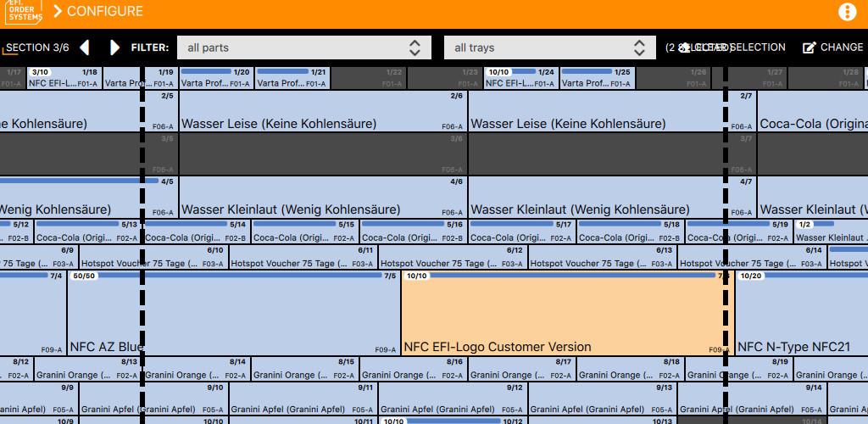Screen dimensions: 868x424
Task: Select slot 2/7 Wasser Leise tile
Action: pyautogui.click(x=612, y=111)
